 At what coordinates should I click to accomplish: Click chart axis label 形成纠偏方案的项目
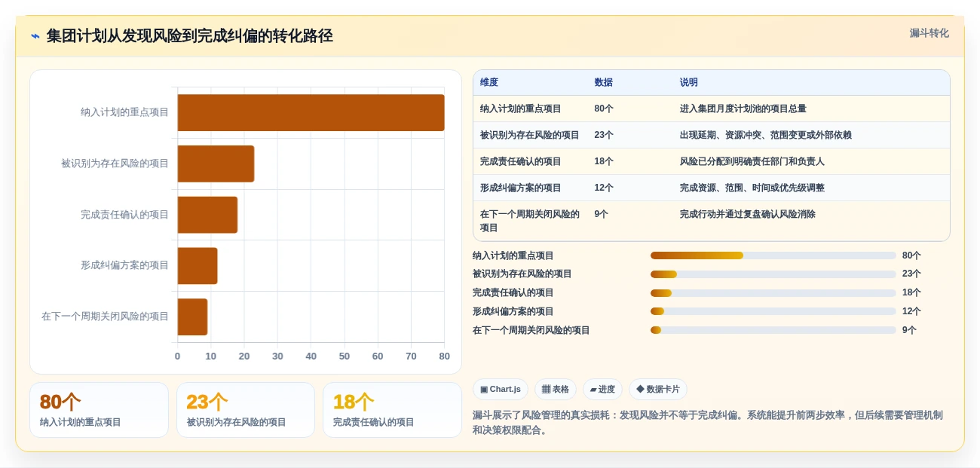point(125,265)
